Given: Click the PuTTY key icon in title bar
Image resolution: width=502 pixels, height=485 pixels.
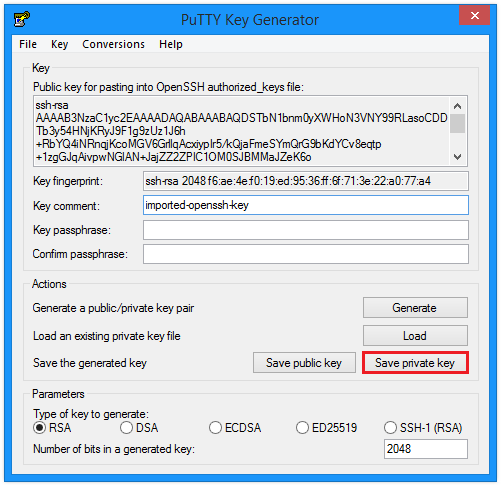Looking at the screenshot, I should click(x=22, y=19).
